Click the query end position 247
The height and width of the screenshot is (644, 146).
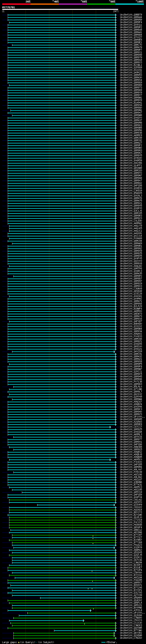(x=115, y=11)
